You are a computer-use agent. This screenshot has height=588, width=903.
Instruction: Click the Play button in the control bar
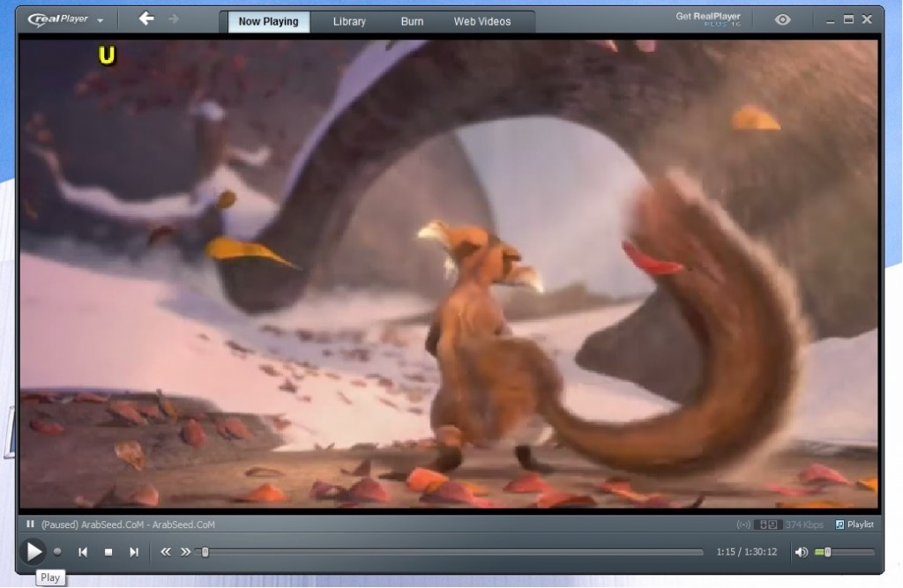34,551
